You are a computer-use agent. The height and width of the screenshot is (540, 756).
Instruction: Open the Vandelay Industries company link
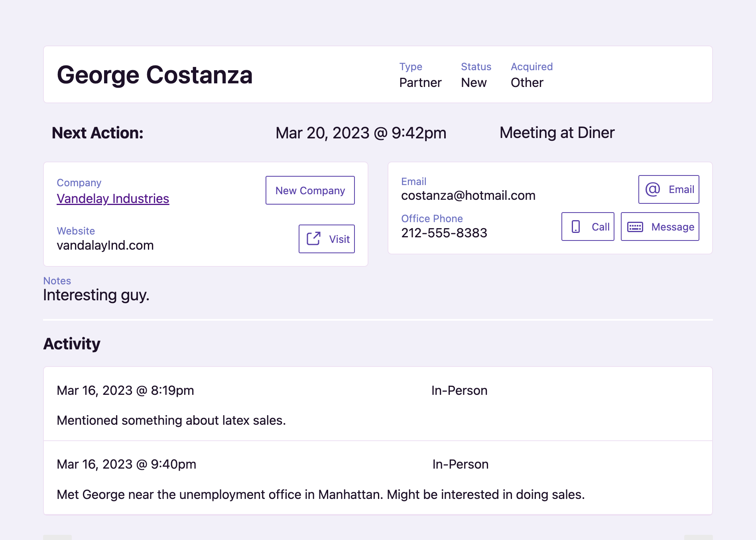(113, 198)
